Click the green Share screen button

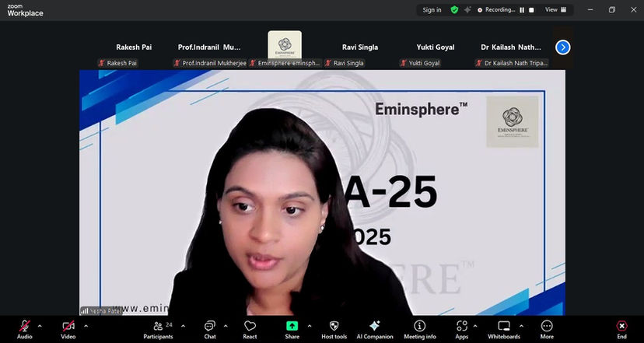(292, 330)
